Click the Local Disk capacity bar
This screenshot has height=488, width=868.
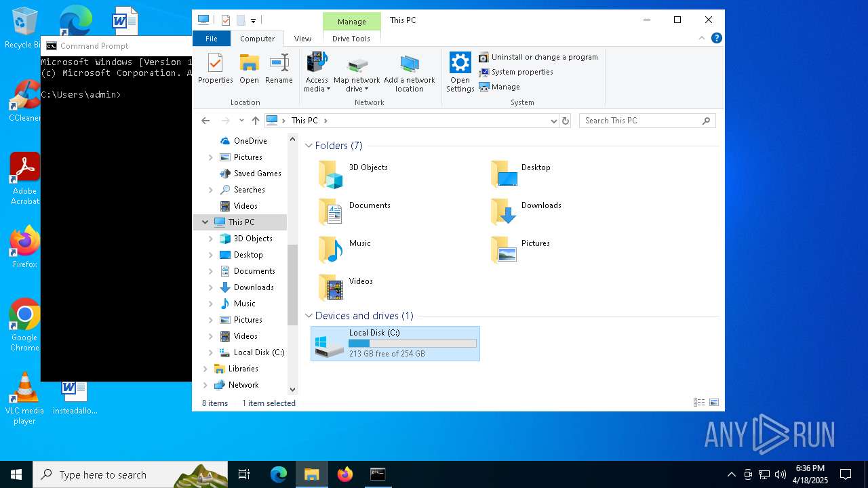[x=413, y=344]
